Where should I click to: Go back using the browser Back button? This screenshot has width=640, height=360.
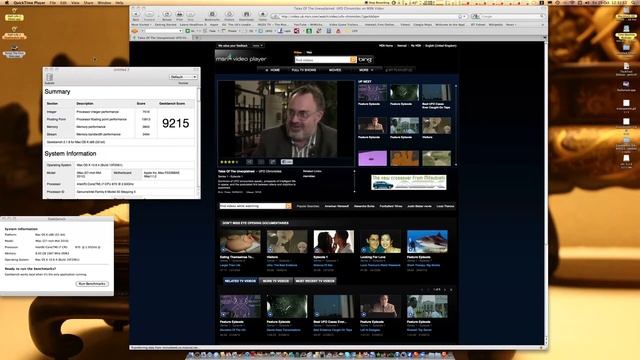tap(136, 15)
